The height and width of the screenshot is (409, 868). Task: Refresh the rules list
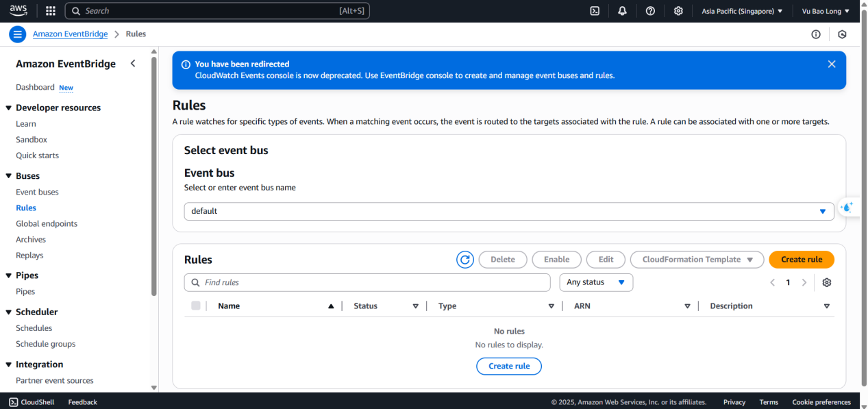point(465,260)
